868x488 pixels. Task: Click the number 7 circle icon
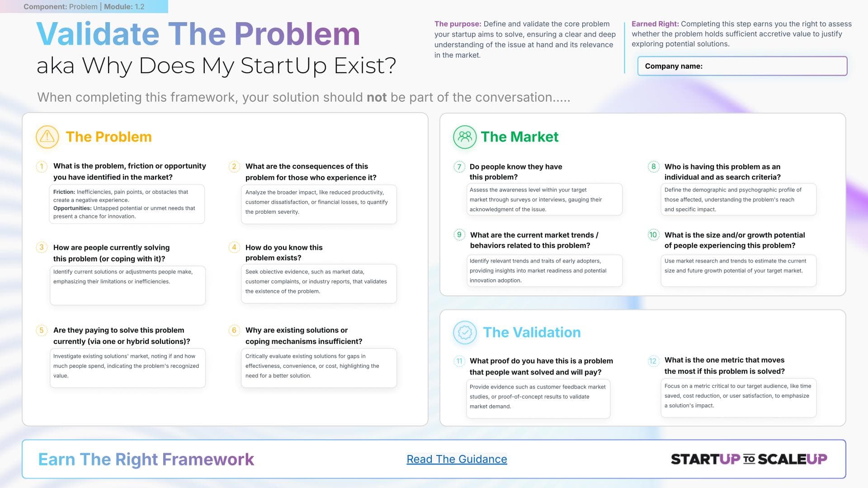(x=459, y=167)
